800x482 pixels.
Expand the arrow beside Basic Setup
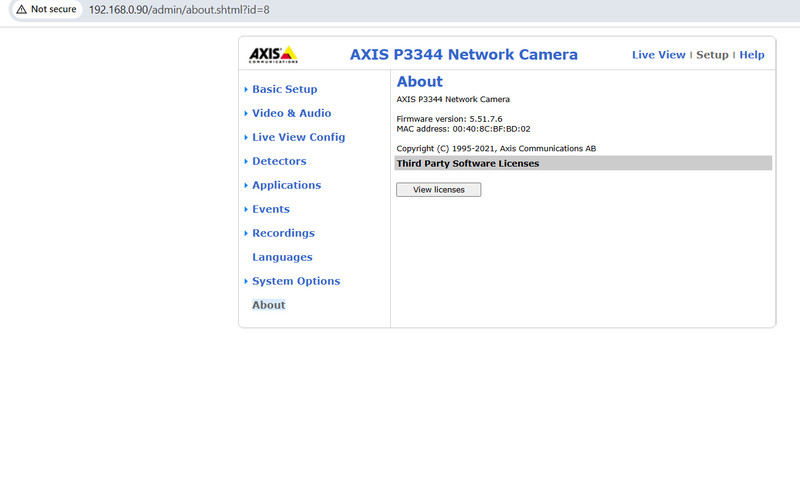246,89
